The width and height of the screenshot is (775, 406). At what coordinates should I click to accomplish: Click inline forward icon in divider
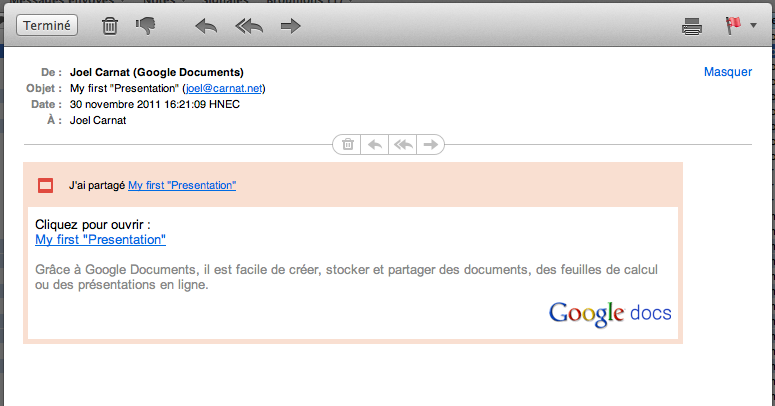tap(430, 144)
